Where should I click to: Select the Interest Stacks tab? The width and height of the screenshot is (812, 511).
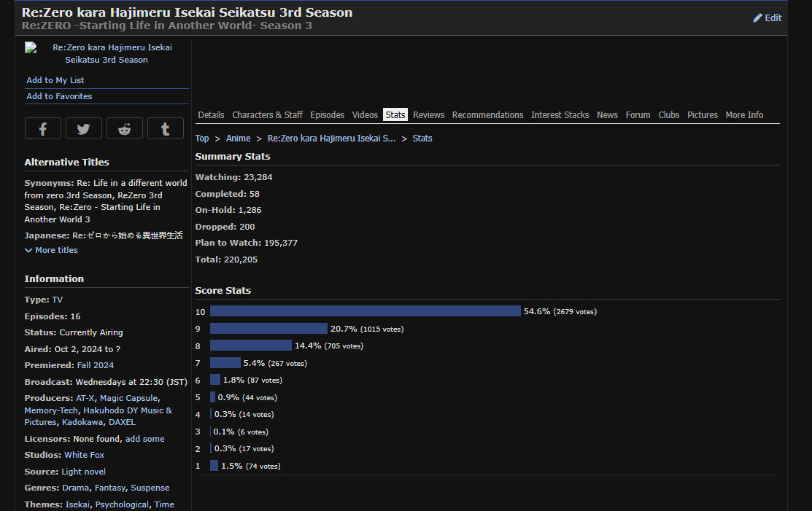click(x=560, y=115)
